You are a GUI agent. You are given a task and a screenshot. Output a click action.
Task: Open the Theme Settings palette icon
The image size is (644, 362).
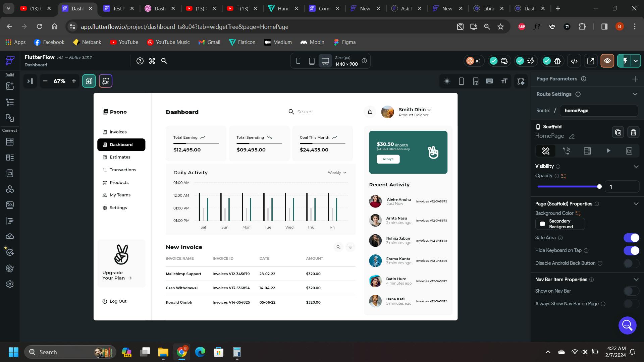point(10,268)
